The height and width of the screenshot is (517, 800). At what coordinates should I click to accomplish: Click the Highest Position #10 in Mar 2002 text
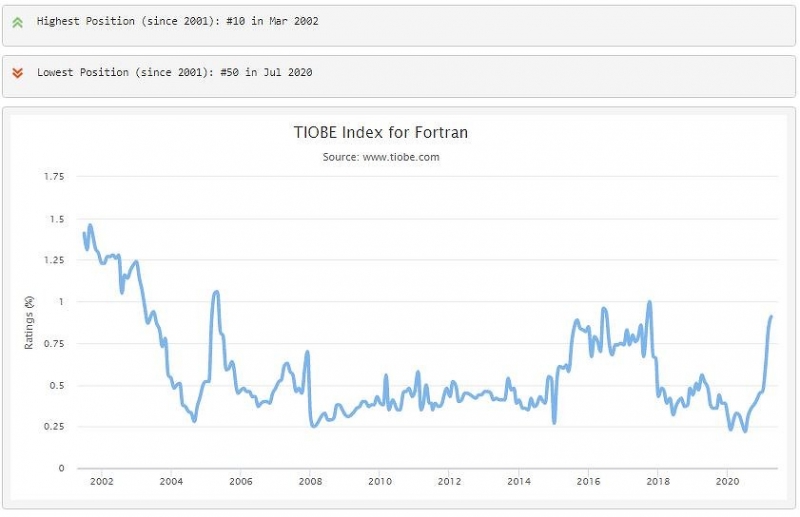tap(177, 21)
